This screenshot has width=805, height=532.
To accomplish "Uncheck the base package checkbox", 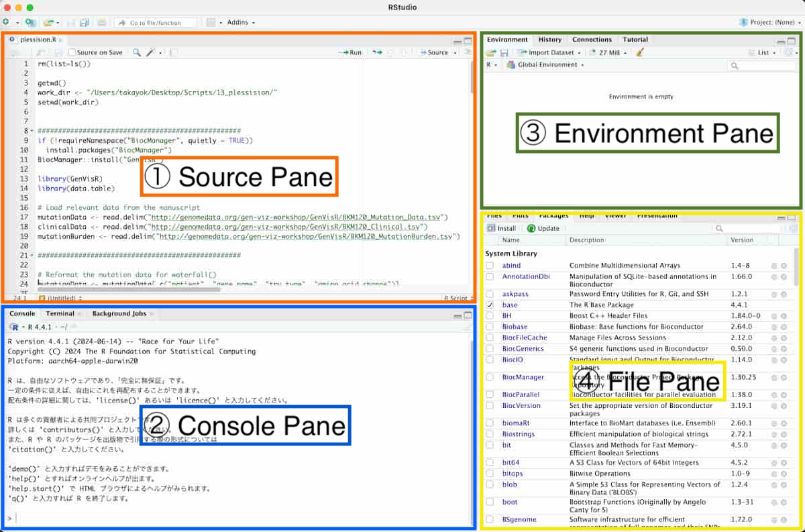I will pyautogui.click(x=490, y=305).
